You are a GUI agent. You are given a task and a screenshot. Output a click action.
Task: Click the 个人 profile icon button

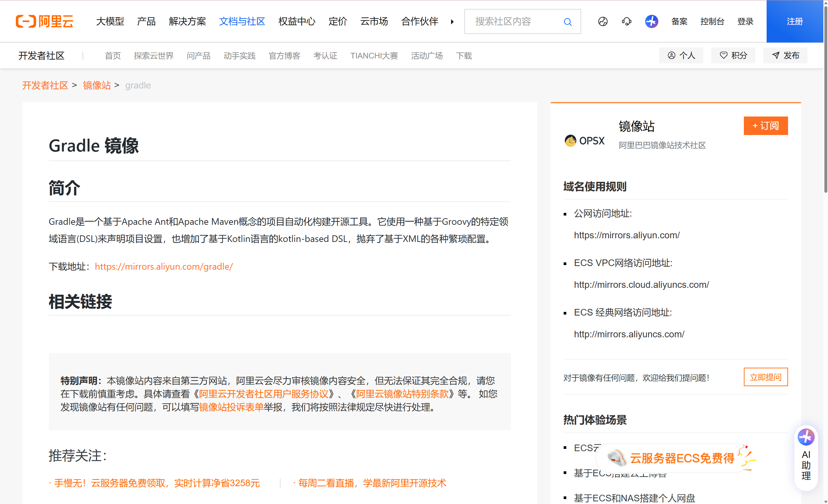681,55
